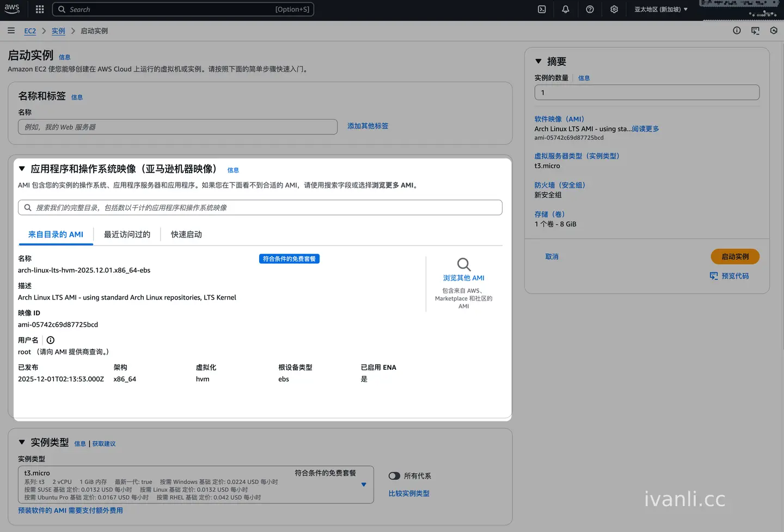
Task: Click the preview code icon
Action: click(x=714, y=276)
